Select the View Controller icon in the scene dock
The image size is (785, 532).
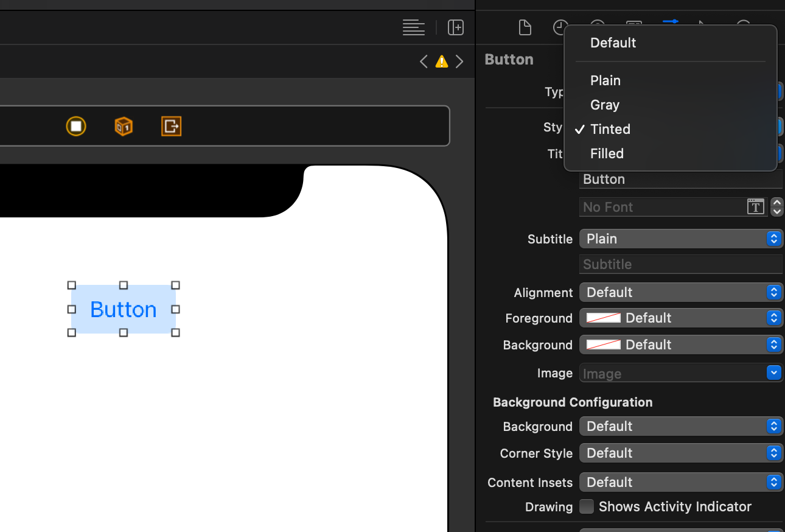[x=76, y=126]
